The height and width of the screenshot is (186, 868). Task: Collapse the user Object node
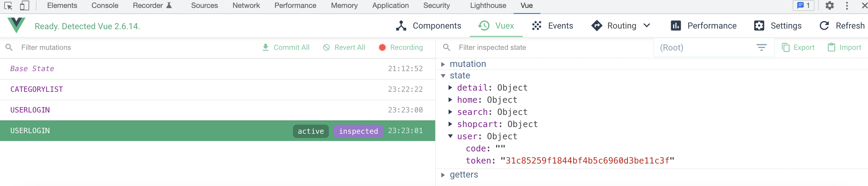(x=450, y=136)
